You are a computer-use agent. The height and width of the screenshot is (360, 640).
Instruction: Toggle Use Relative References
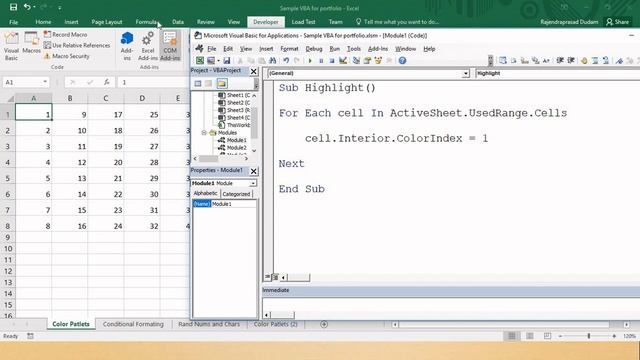pyautogui.click(x=77, y=45)
